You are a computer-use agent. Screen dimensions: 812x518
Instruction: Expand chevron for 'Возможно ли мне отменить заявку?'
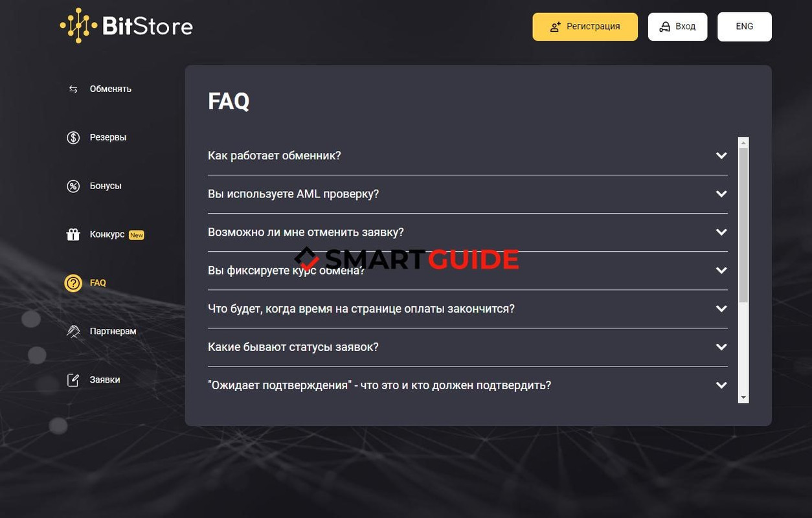[721, 232]
